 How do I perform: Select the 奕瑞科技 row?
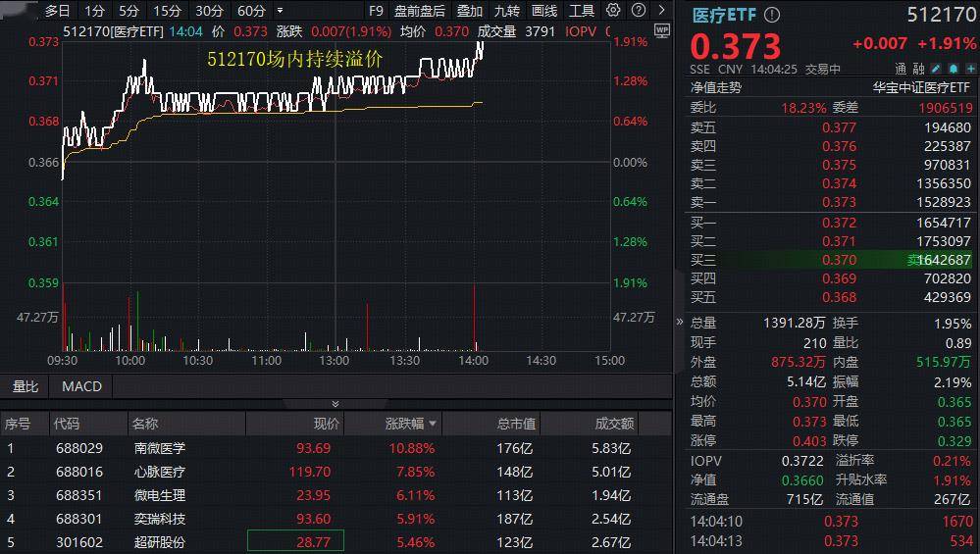pyautogui.click(x=336, y=519)
